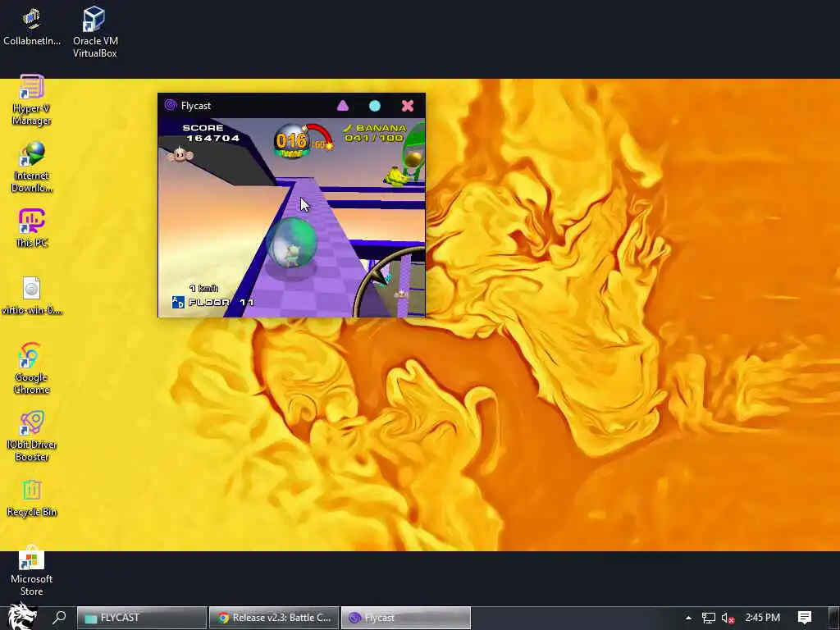
Task: Open the dragon Start menu button
Action: click(21, 617)
